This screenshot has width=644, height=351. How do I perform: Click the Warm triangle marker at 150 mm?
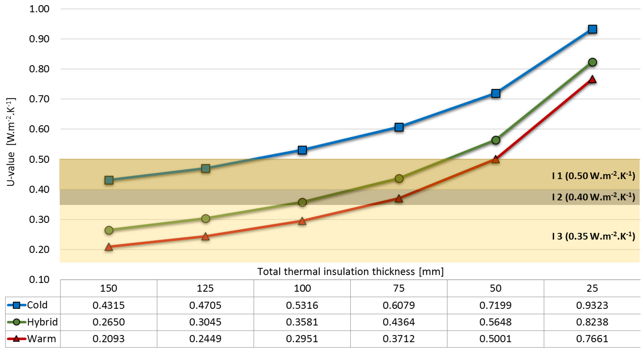coord(109,247)
